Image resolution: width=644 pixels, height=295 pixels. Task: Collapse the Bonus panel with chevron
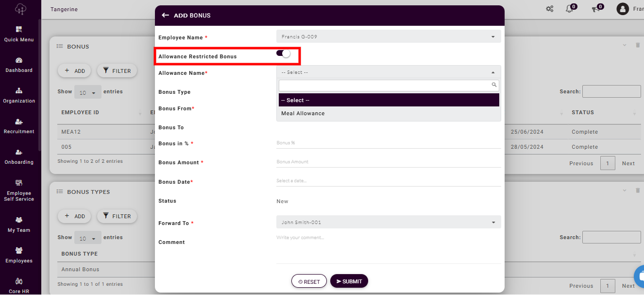coord(625,45)
